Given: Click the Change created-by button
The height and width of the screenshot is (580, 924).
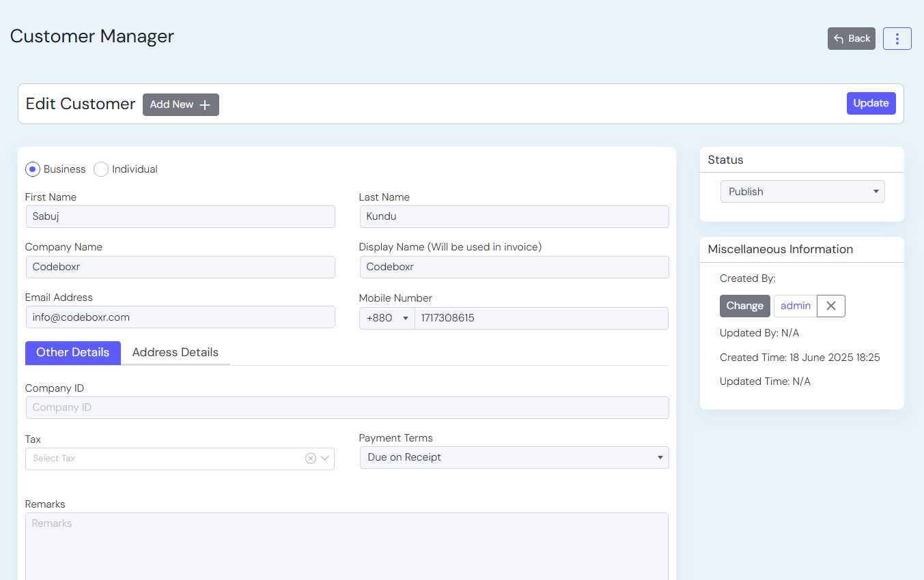Looking at the screenshot, I should pyautogui.click(x=744, y=306).
